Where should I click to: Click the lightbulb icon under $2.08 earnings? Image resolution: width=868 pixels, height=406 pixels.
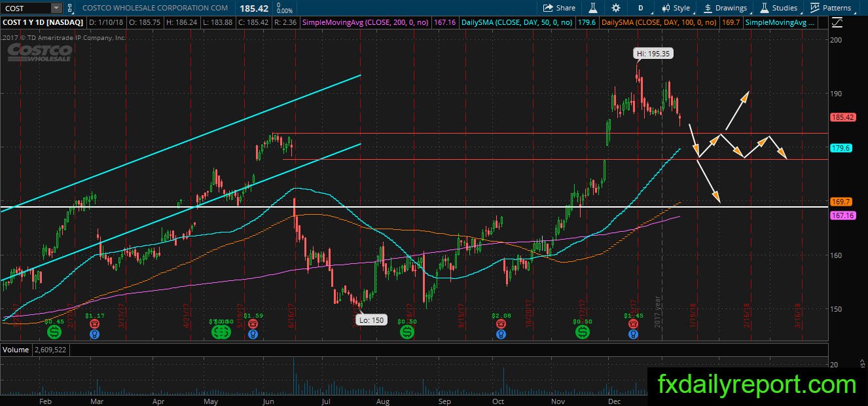[501, 334]
